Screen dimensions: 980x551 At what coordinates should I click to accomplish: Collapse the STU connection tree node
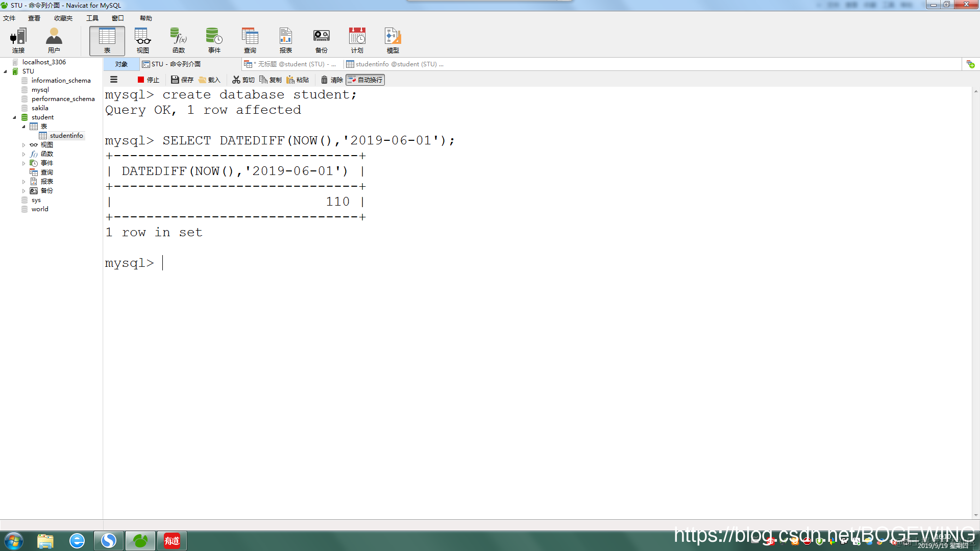6,71
